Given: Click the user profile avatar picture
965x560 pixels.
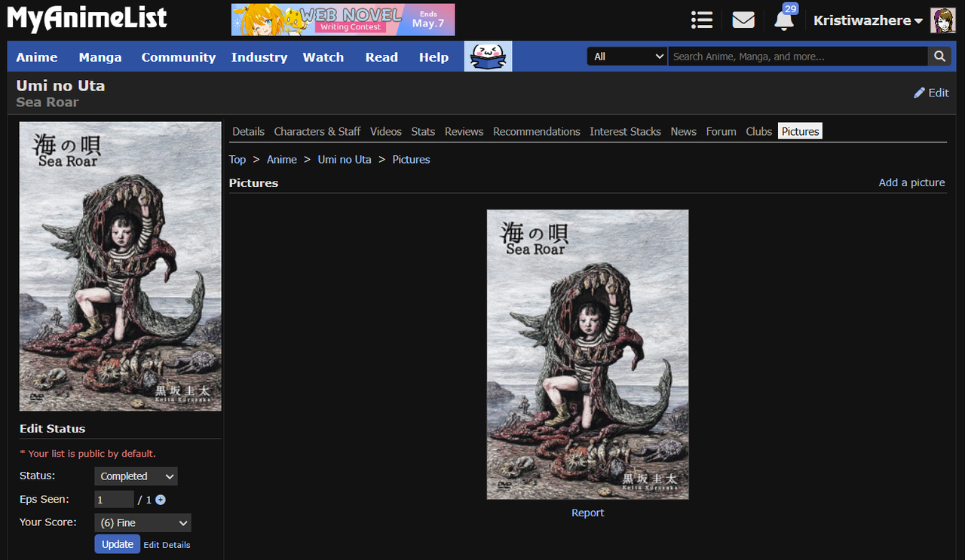Looking at the screenshot, I should 943,20.
